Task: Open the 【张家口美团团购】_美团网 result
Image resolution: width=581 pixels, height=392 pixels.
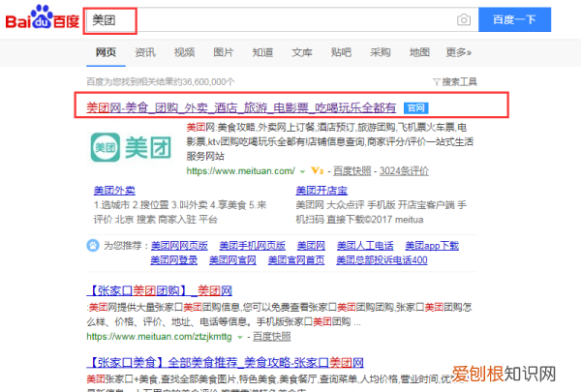Action: 160,290
